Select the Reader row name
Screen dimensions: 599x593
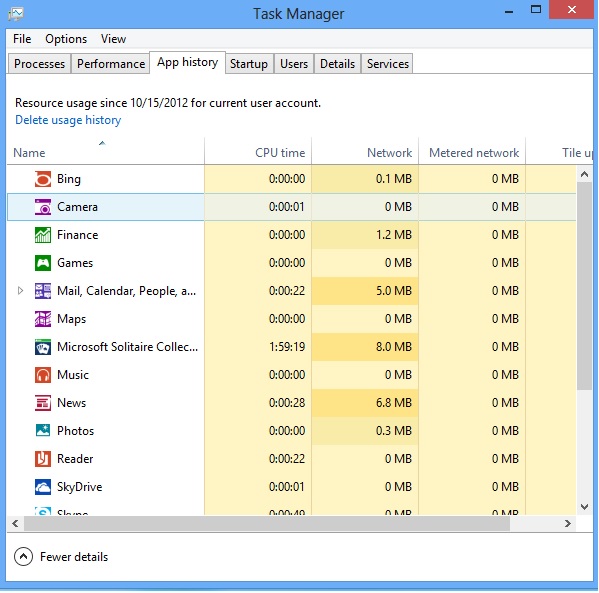(x=75, y=459)
